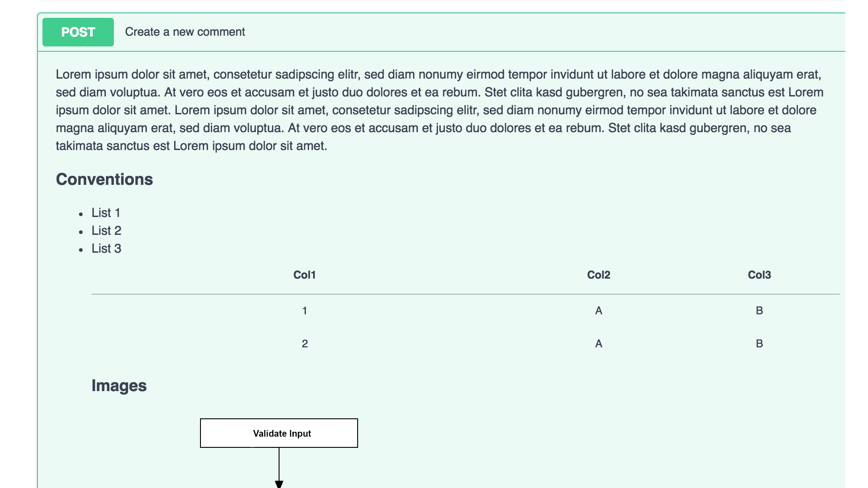Screen dimensions: 868x488
Task: Select the B cell in the first row
Action: tap(759, 311)
